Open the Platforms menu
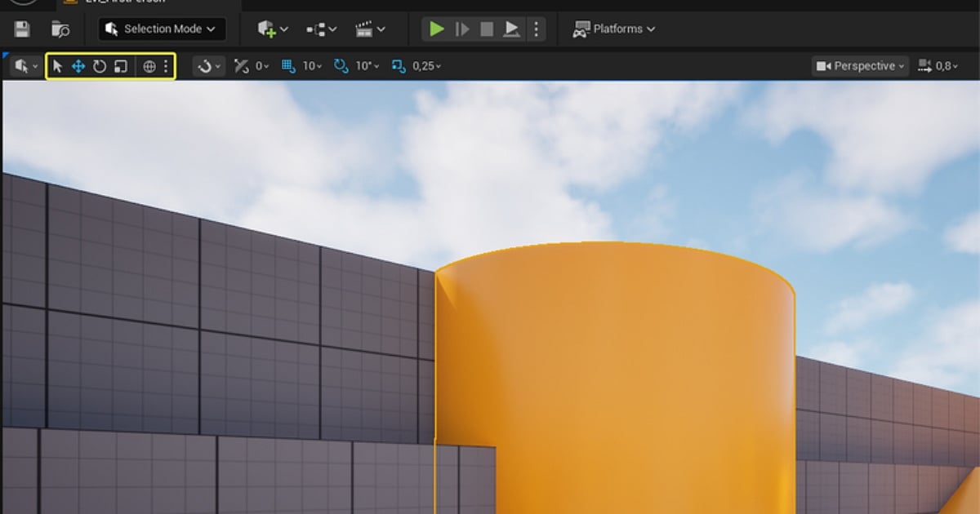Viewport: 980px width, 514px height. pyautogui.click(x=614, y=29)
